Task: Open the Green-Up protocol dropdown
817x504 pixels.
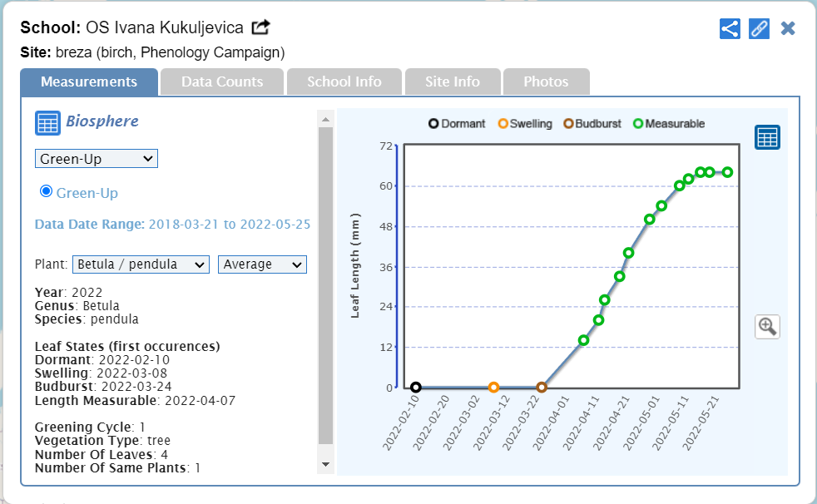Action: [x=96, y=159]
